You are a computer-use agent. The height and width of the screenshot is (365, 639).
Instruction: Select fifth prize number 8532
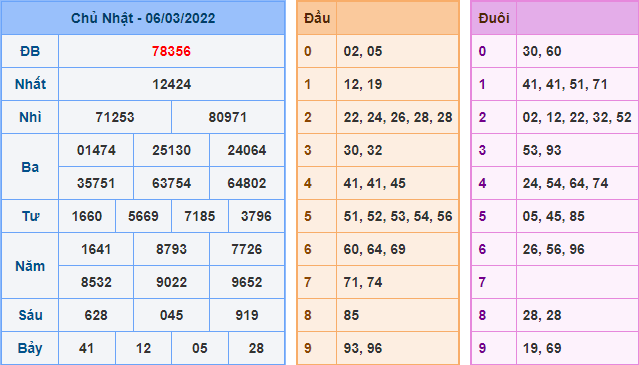point(96,282)
